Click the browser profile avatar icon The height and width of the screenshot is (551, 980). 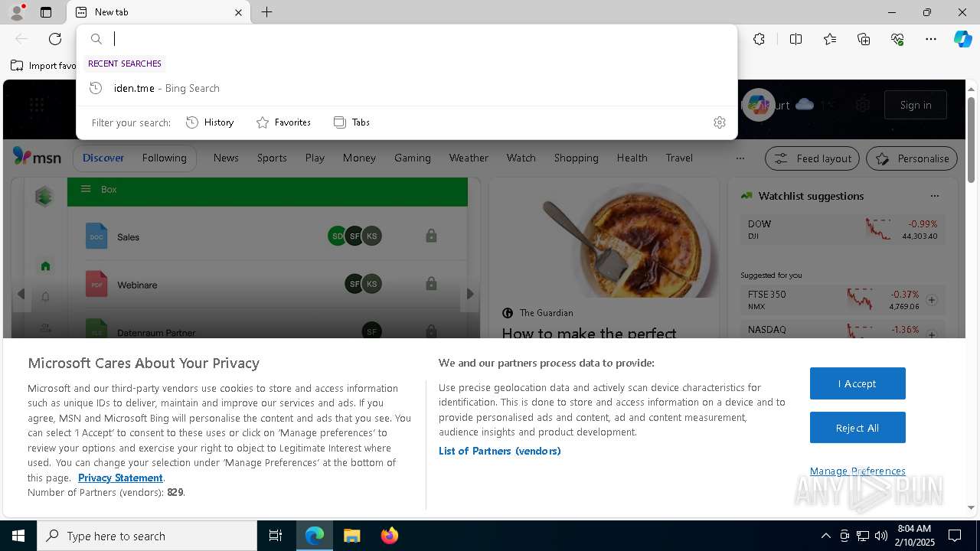[x=17, y=12]
